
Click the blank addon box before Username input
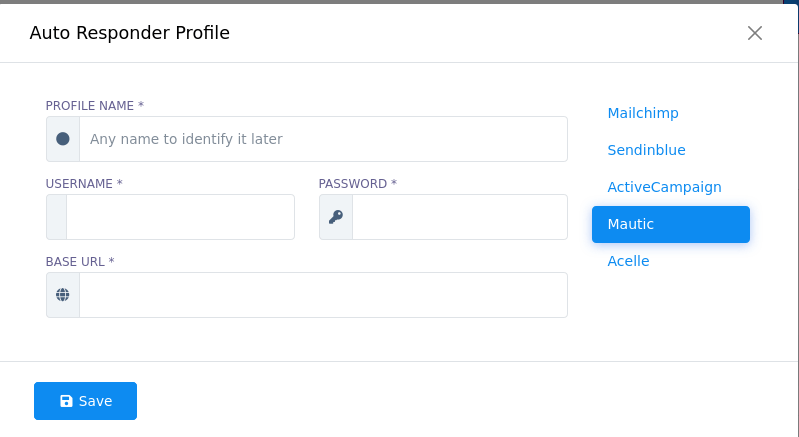(x=57, y=217)
